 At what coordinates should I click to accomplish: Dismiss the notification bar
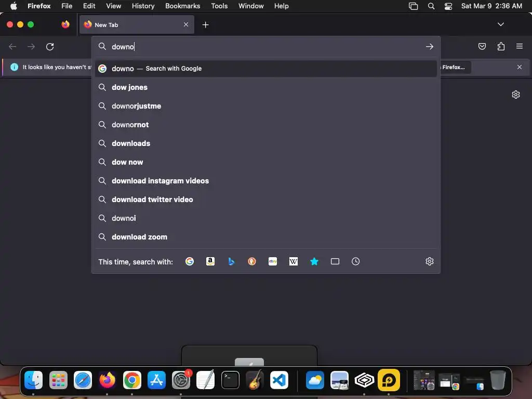tap(520, 67)
